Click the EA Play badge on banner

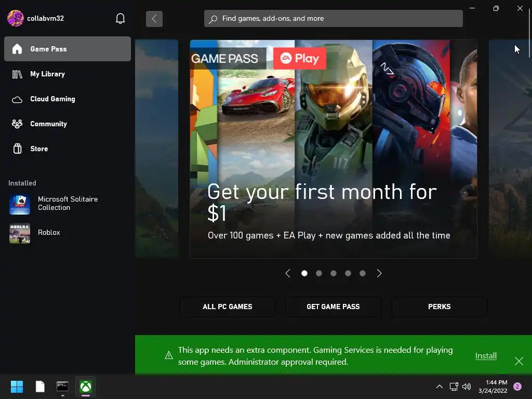[300, 58]
